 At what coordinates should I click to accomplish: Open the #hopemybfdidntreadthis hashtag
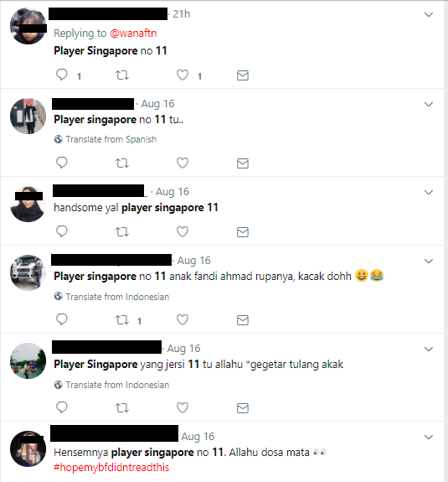[x=111, y=468]
